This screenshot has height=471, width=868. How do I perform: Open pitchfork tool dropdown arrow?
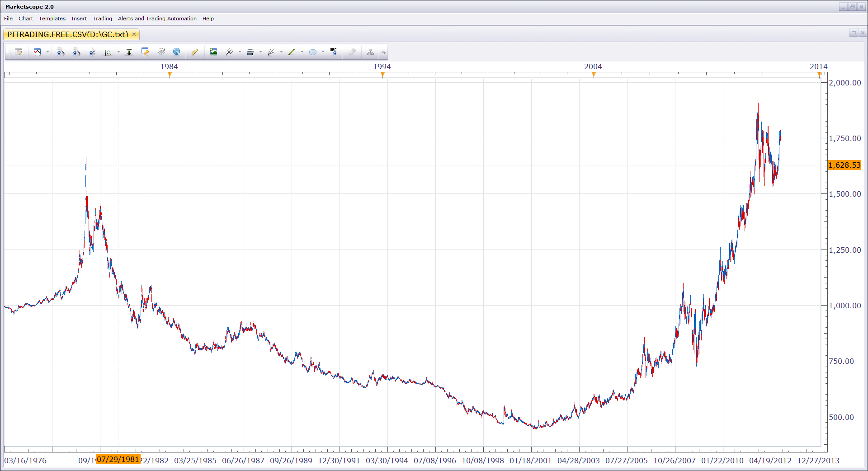tap(240, 52)
